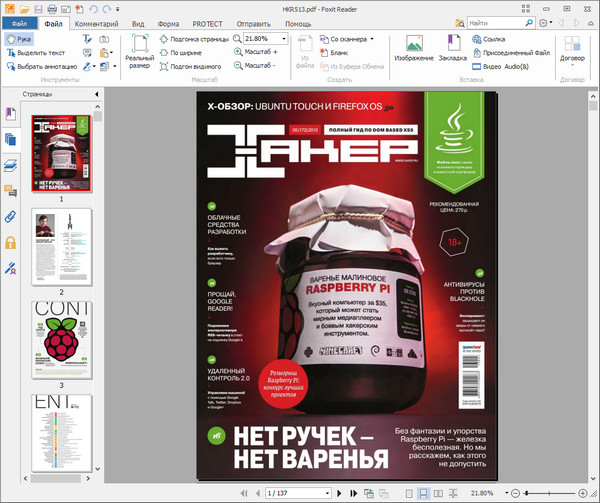This screenshot has height=503, width=600.
Task: Click the magnifier search icon in Найти
Action: click(529, 23)
